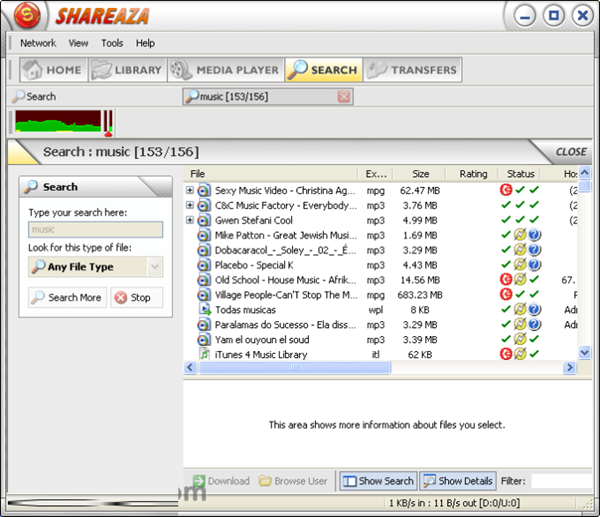Open the View menu

(x=78, y=43)
